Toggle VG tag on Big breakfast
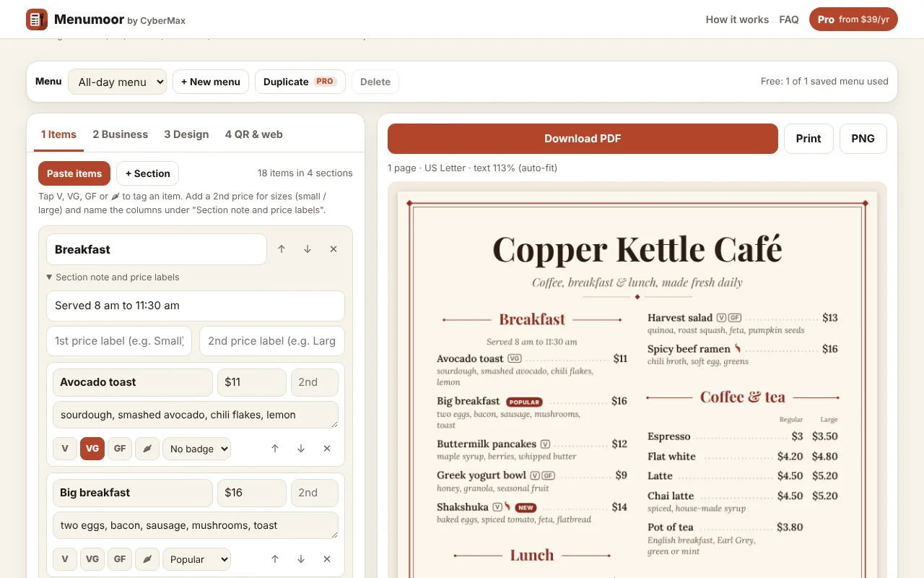 92,559
